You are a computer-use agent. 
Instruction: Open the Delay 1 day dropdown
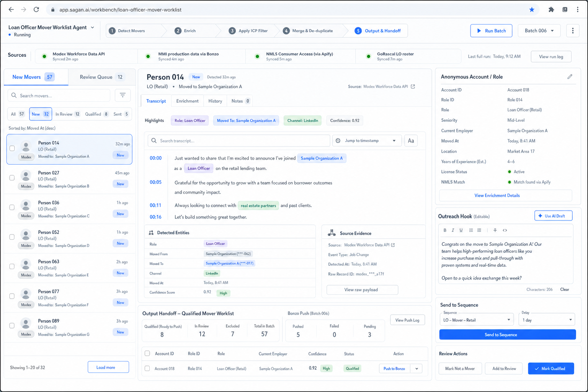pos(547,320)
